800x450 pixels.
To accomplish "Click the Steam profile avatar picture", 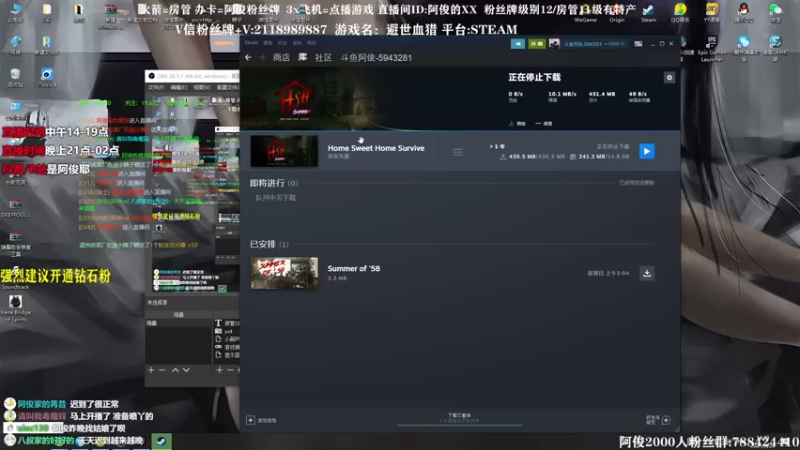I will [x=554, y=44].
